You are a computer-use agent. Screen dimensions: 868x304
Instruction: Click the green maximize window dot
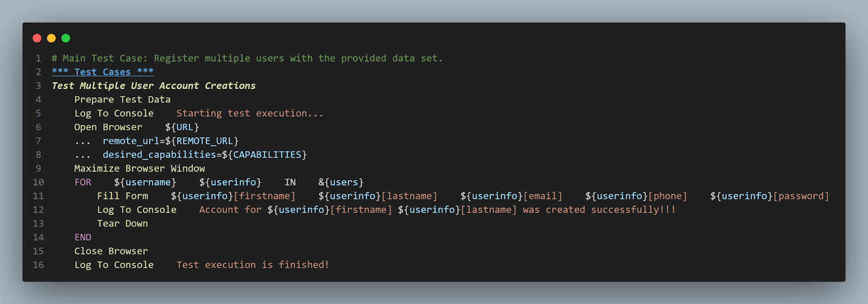click(x=66, y=38)
